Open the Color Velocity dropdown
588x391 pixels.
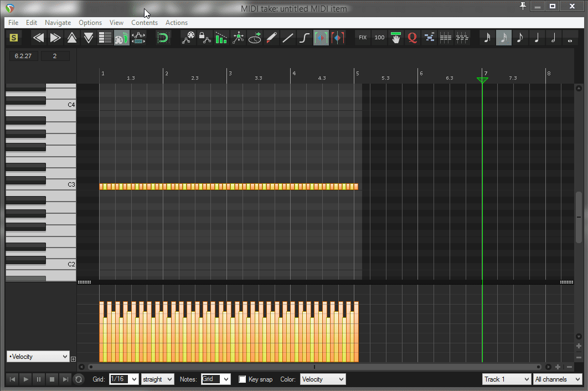322,379
